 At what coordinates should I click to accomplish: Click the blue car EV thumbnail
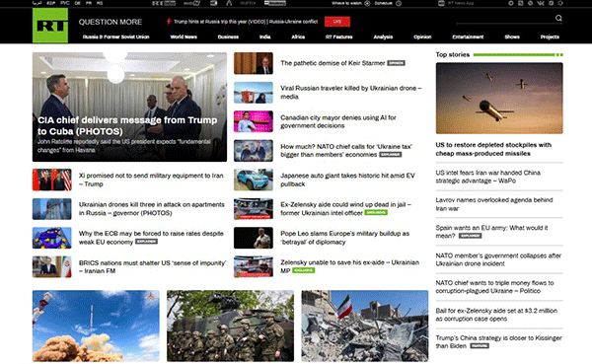point(254,180)
